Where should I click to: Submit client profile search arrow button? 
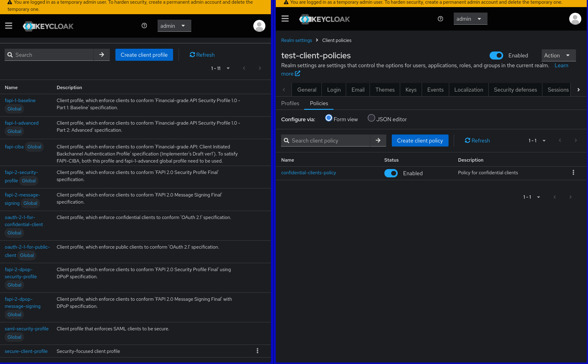102,55
